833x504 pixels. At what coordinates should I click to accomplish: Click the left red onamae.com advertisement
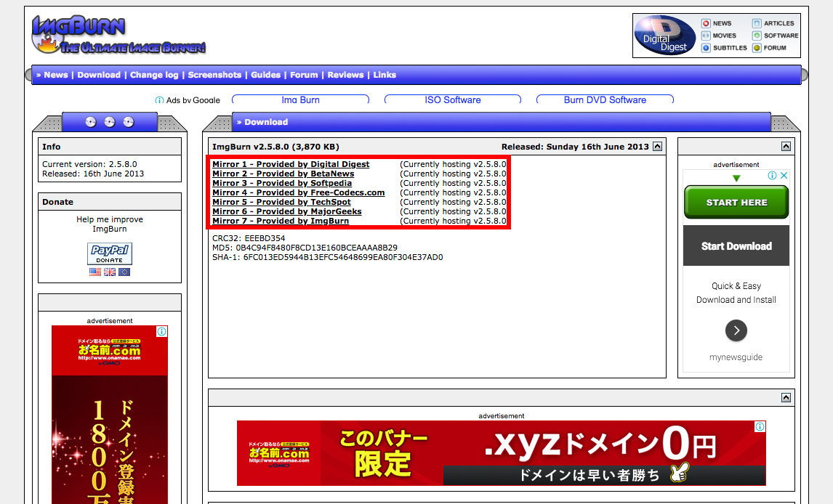110,415
